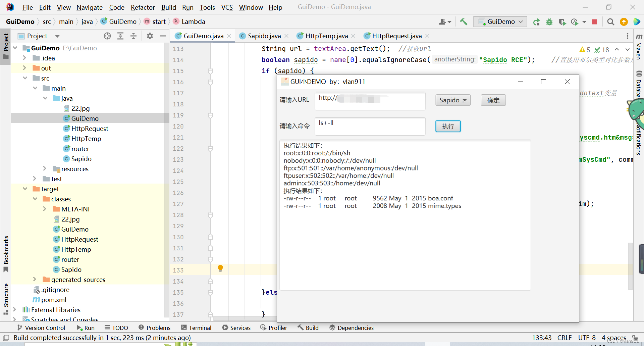The height and width of the screenshot is (346, 644).
Task: Switch to the HttpTemp.java editor tab
Action: [326, 36]
